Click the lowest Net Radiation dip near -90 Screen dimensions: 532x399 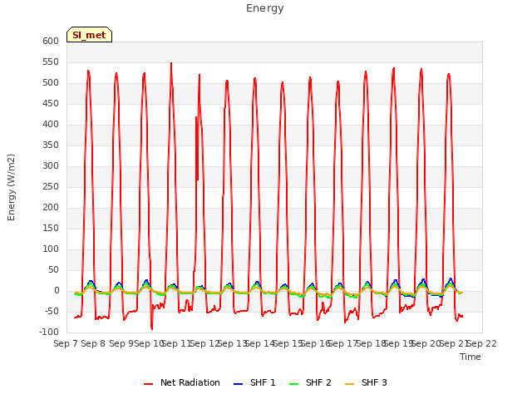(151, 329)
